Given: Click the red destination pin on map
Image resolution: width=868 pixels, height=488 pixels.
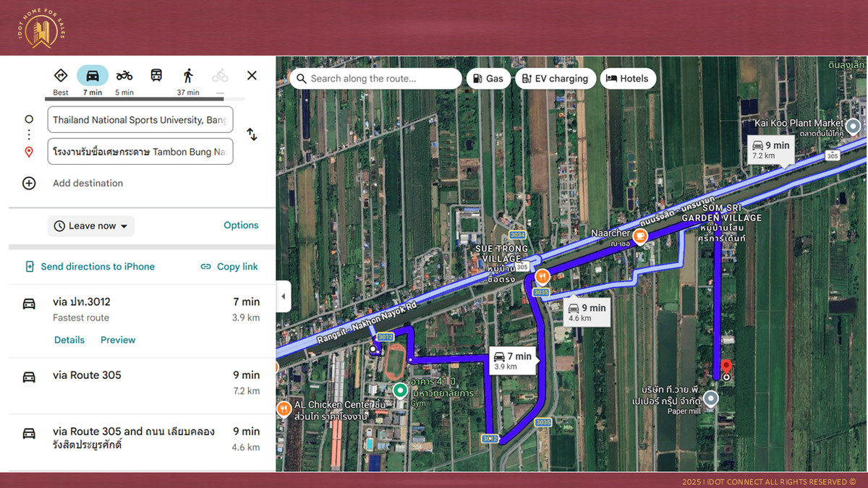Looking at the screenshot, I should [x=726, y=367].
